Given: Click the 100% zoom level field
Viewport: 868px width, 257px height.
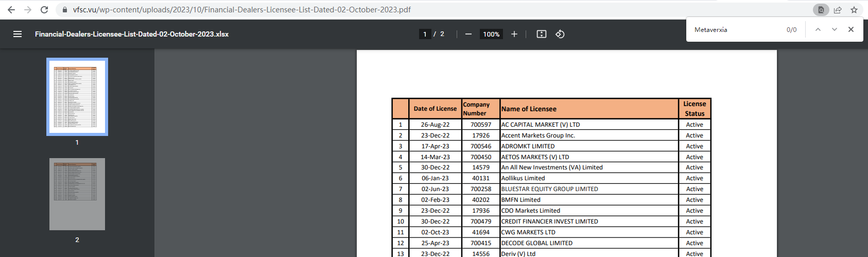Looking at the screenshot, I should [x=491, y=34].
